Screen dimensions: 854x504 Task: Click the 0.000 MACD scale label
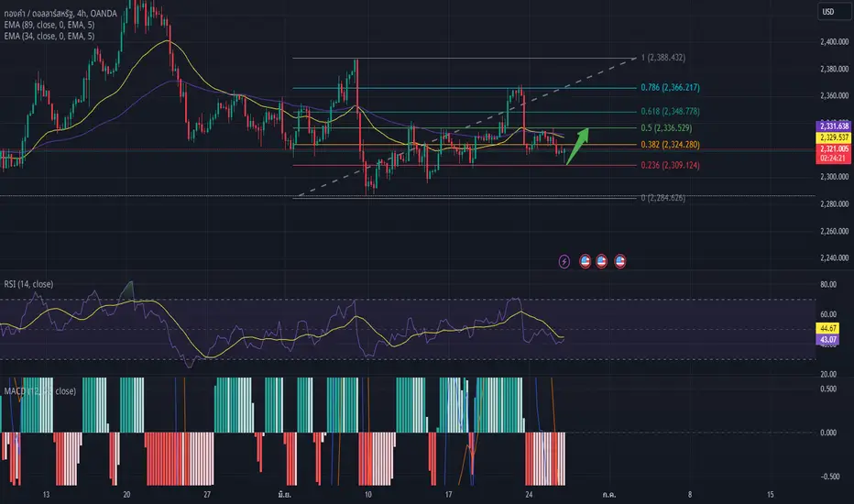[827, 433]
